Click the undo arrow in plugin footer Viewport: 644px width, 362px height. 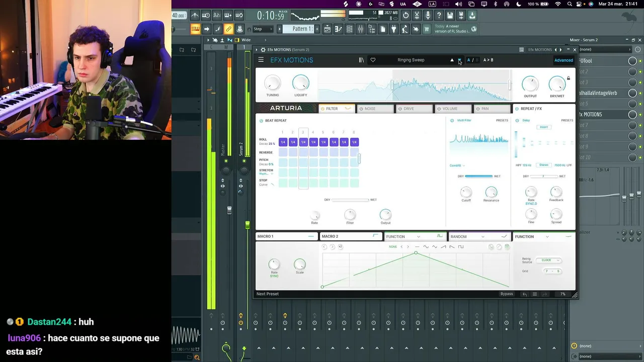tap(525, 294)
